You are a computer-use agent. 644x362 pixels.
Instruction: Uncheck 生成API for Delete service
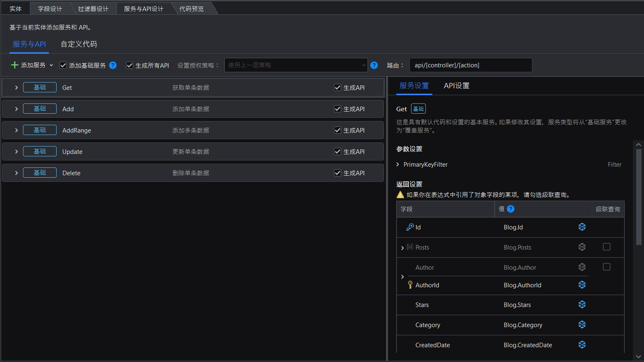(x=338, y=173)
